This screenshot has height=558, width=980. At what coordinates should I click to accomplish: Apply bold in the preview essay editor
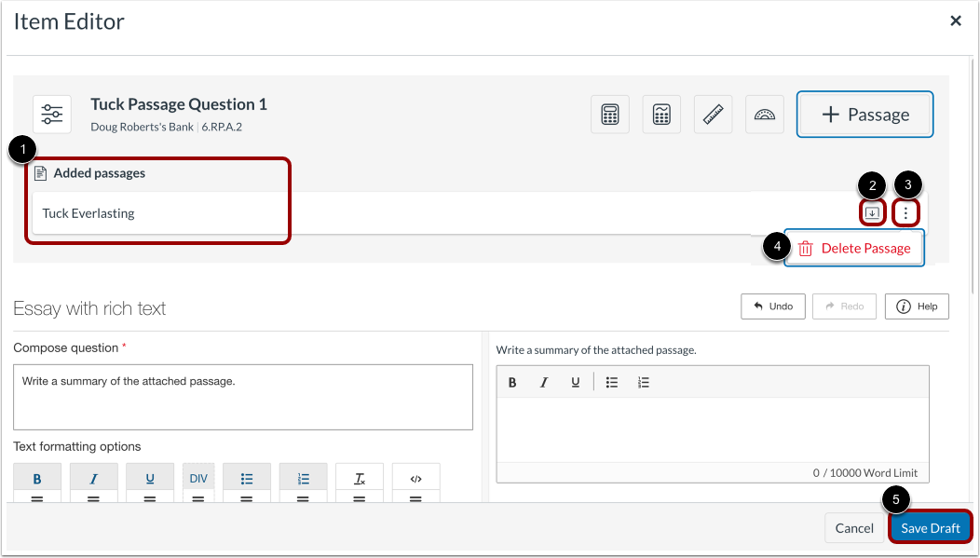coord(512,383)
